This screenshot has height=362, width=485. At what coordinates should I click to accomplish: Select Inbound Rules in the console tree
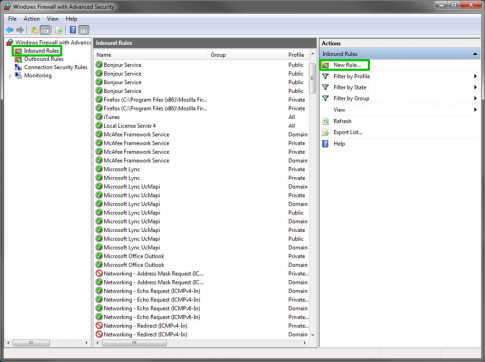[41, 51]
